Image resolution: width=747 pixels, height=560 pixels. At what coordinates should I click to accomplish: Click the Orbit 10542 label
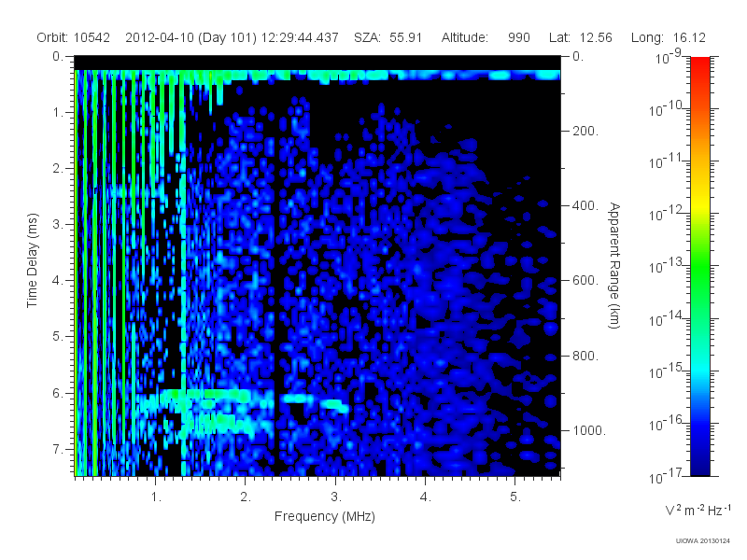pyautogui.click(x=74, y=37)
